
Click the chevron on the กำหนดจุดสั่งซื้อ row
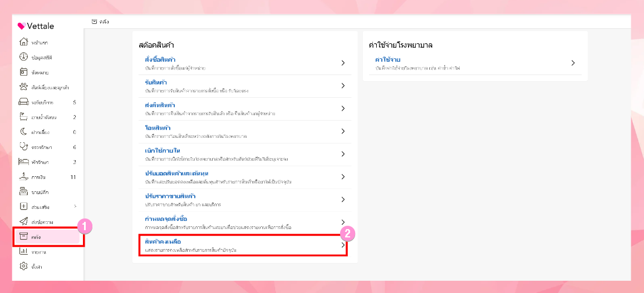343,222
